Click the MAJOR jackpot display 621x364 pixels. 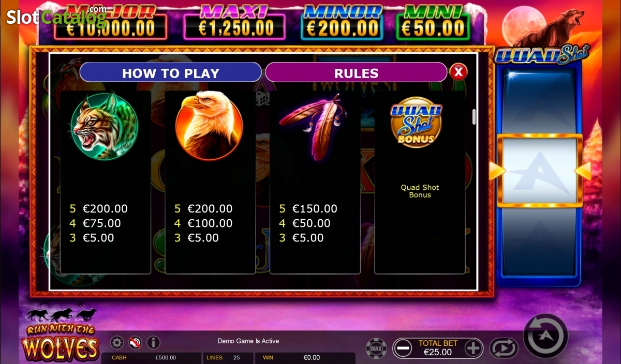tap(111, 23)
